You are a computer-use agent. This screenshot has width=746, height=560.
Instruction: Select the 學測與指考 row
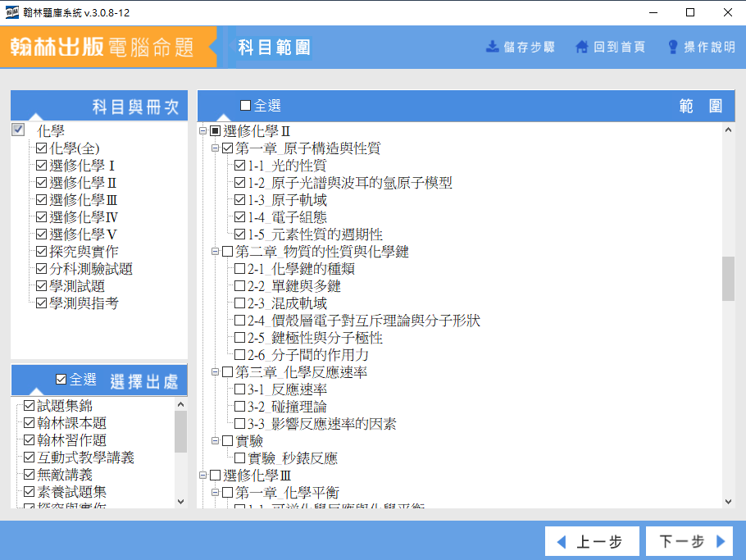pos(84,303)
